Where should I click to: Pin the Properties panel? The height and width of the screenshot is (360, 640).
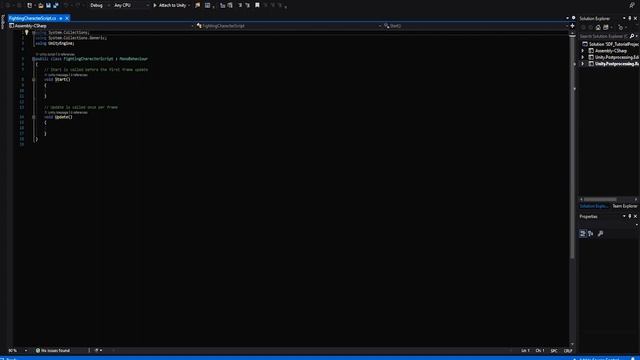tap(629, 216)
